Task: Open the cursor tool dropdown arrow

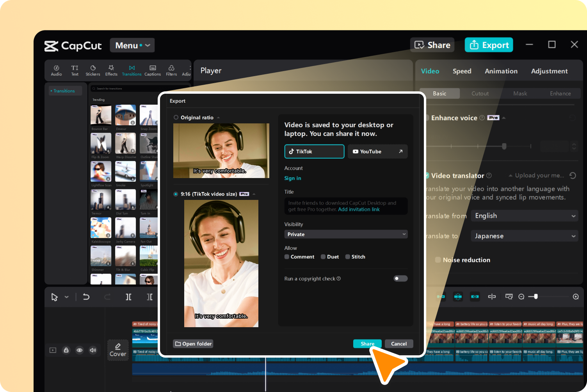Action: (67, 297)
